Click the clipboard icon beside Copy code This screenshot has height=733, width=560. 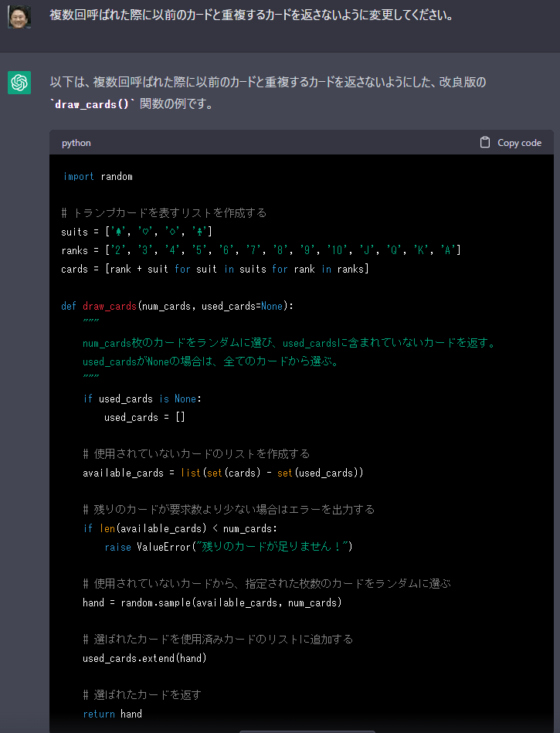(485, 143)
